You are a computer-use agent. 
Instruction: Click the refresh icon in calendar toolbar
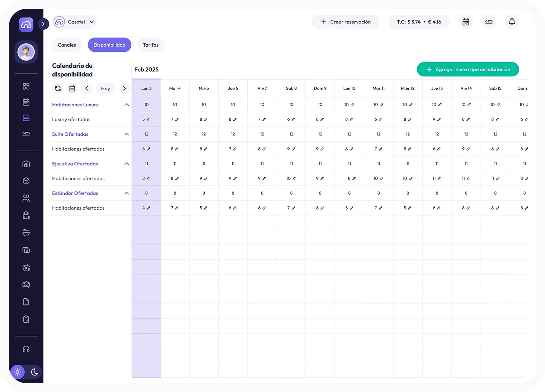coord(58,88)
